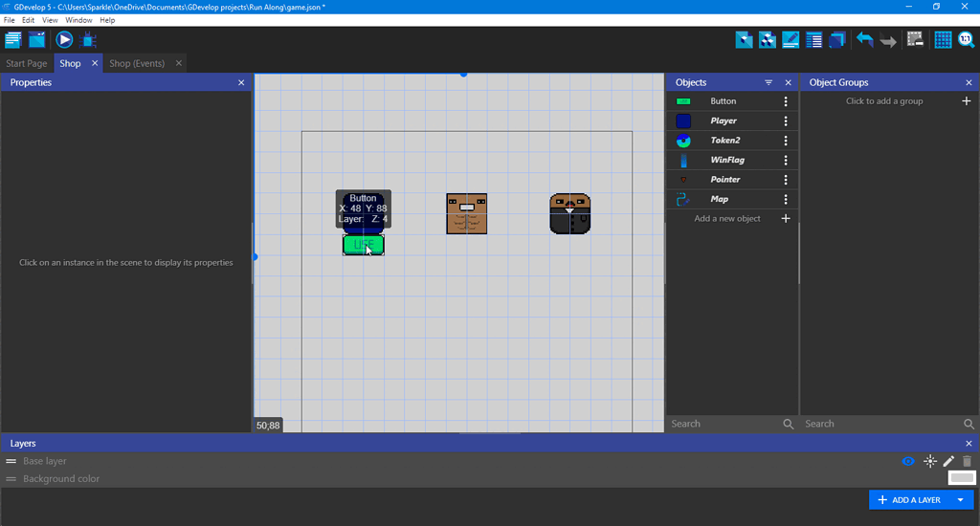This screenshot has width=980, height=526.
Task: Close the Layers panel
Action: point(969,444)
